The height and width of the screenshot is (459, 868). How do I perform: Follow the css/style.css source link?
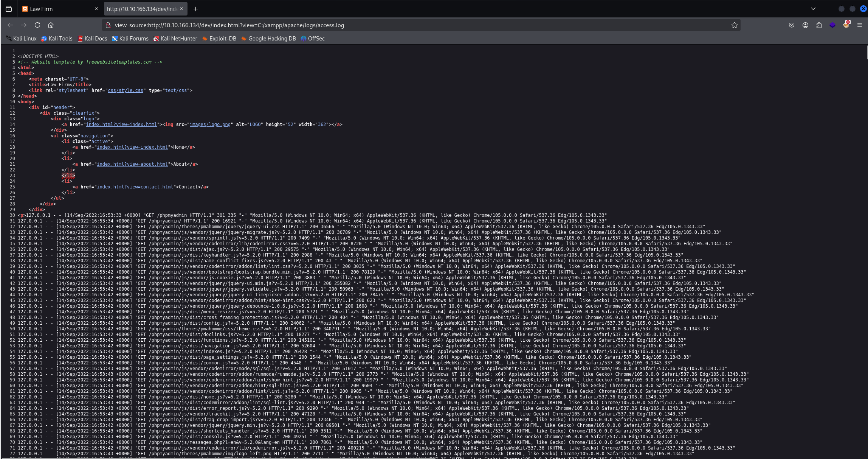(x=126, y=90)
